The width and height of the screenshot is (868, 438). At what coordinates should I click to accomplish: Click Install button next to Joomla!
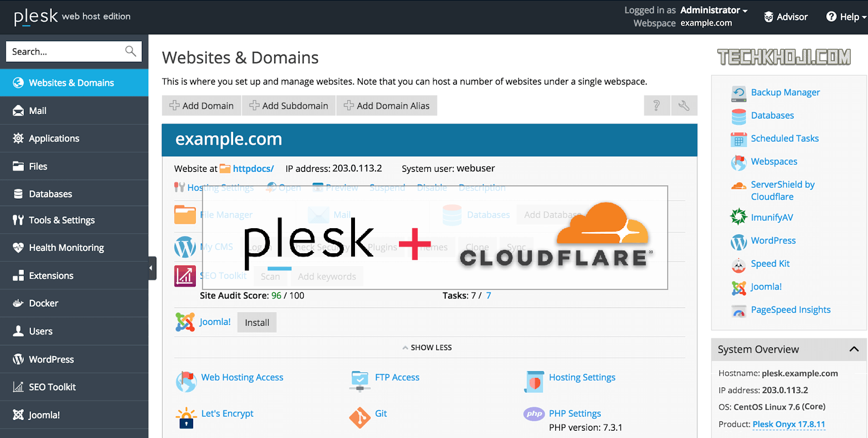pos(257,322)
